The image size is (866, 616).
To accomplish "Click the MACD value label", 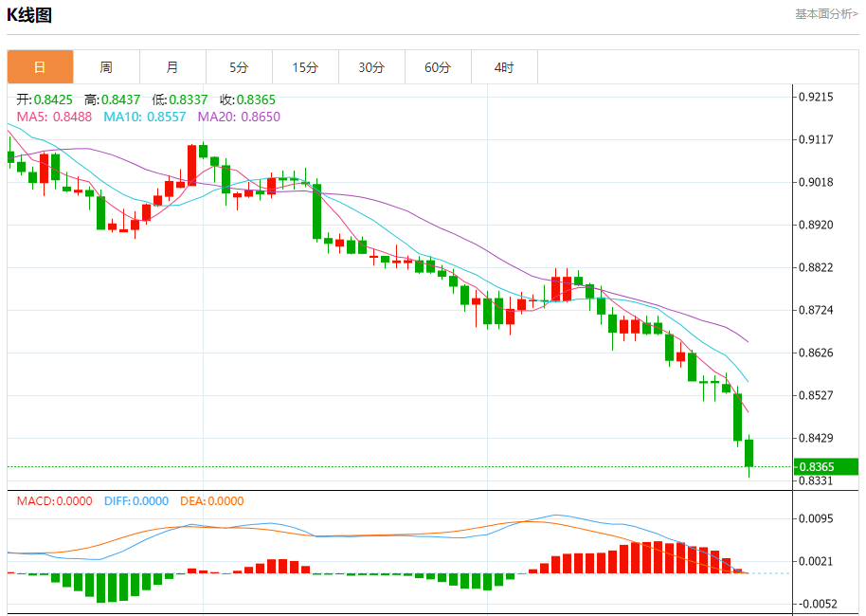I will click(x=54, y=501).
